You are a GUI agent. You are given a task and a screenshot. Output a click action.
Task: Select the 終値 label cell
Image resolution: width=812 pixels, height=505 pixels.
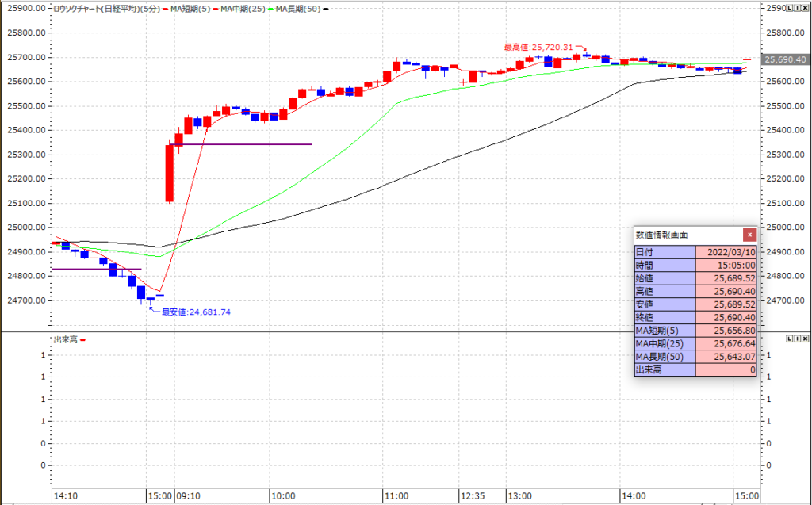[665, 317]
